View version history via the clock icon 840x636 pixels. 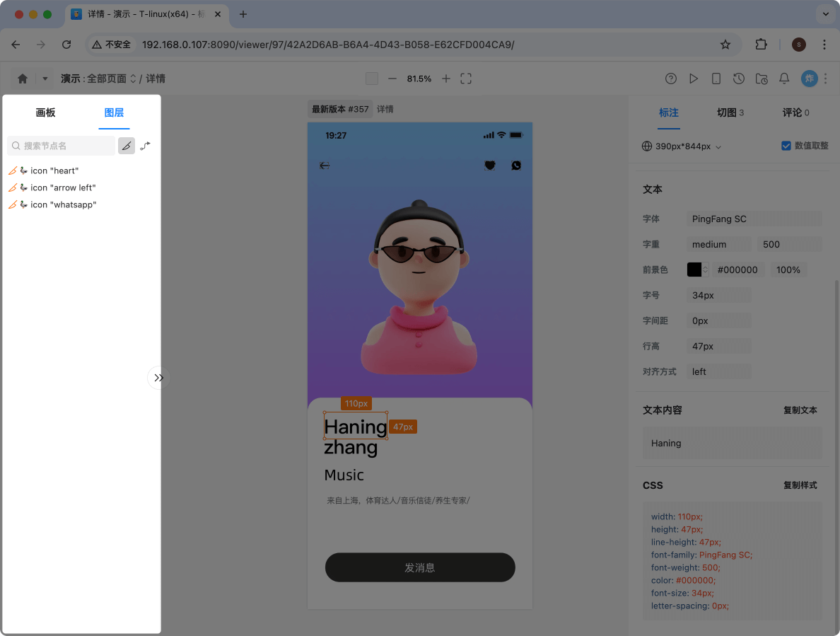click(x=739, y=79)
